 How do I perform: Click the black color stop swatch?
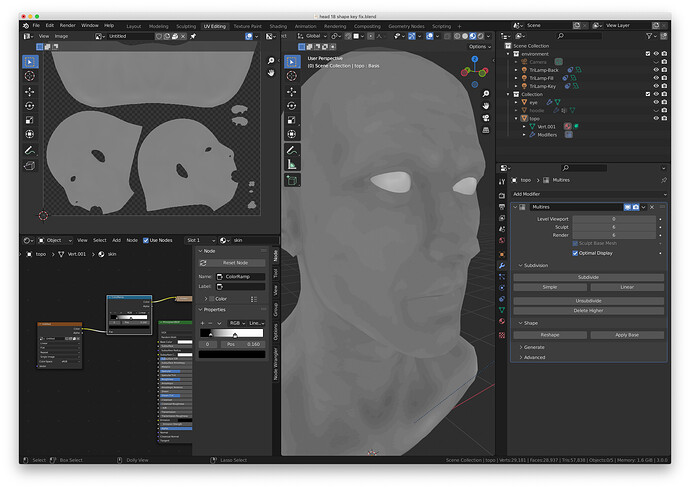232,354
